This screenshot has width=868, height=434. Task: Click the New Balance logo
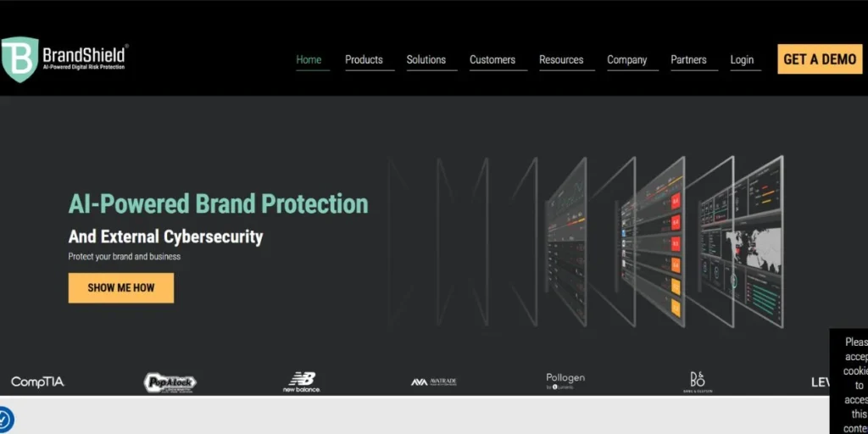click(x=302, y=382)
